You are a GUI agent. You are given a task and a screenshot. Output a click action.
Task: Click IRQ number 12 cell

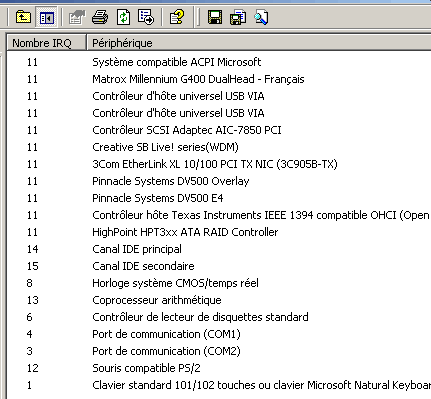[33, 368]
